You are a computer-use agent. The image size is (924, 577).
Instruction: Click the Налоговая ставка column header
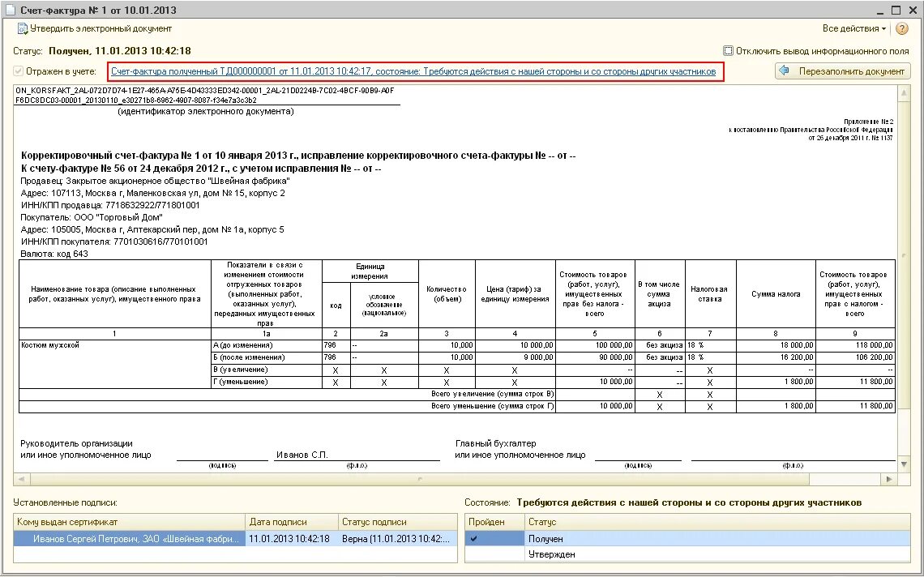click(711, 294)
